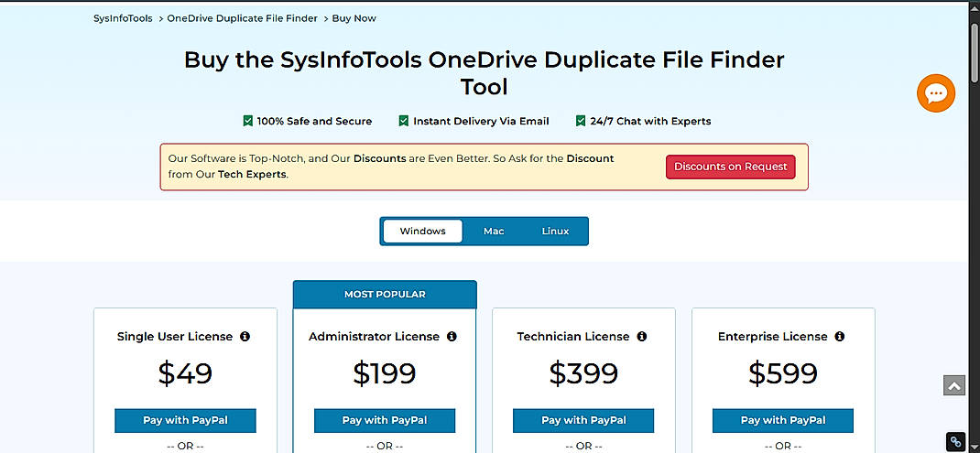The height and width of the screenshot is (453, 980).
Task: Pay with PayPal for the $599 license
Action: tap(783, 420)
